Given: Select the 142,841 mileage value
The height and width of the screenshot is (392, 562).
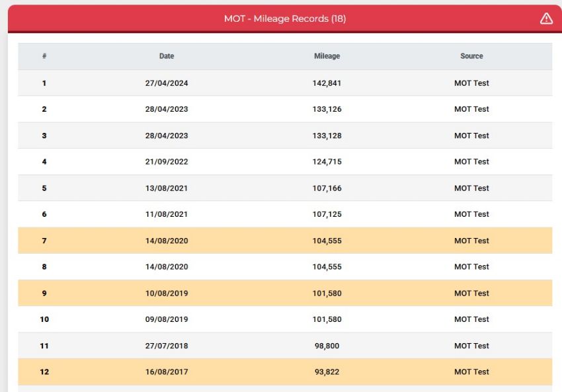Looking at the screenshot, I should tap(327, 83).
